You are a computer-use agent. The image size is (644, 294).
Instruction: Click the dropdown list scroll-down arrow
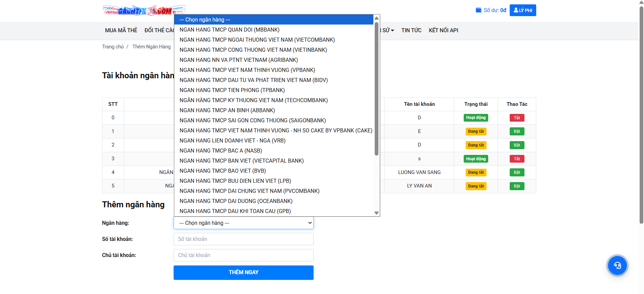click(x=376, y=213)
